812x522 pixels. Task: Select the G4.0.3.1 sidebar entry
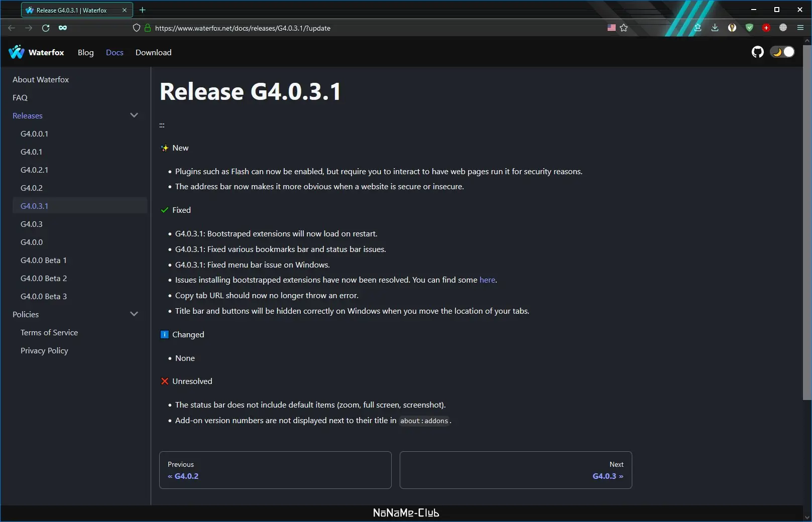tap(80, 206)
